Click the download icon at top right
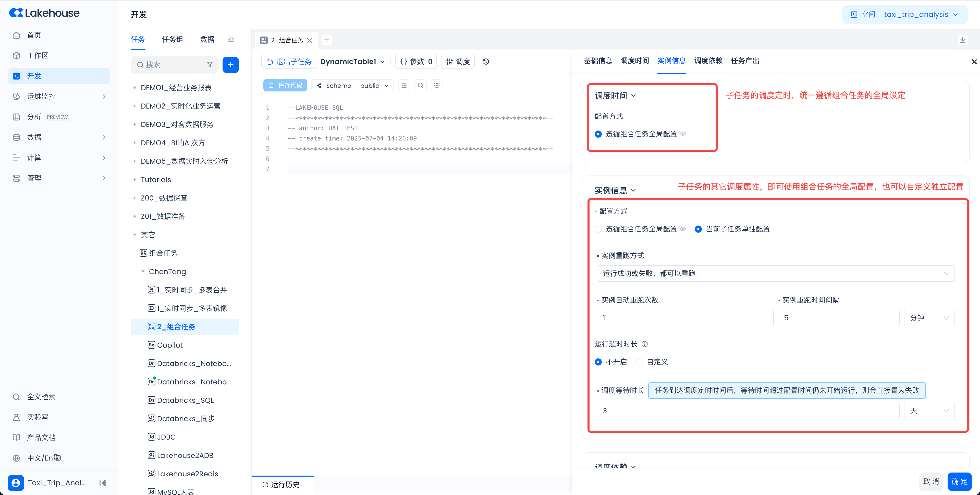The image size is (980, 495). pyautogui.click(x=962, y=40)
